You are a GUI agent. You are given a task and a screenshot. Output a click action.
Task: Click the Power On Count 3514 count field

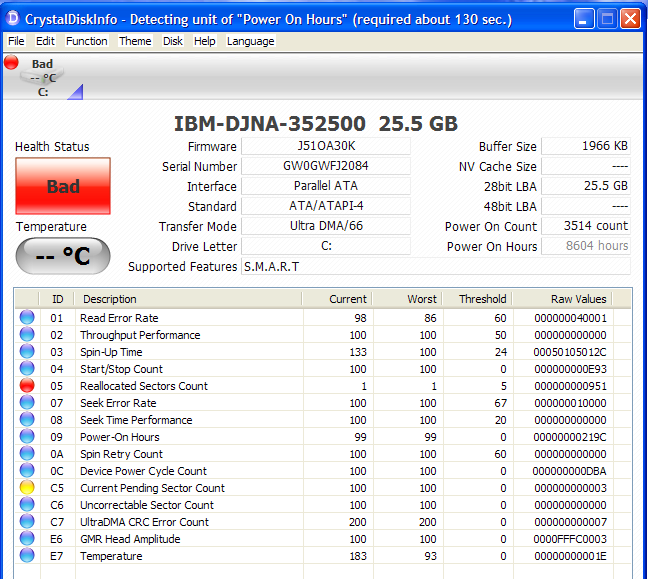point(586,226)
